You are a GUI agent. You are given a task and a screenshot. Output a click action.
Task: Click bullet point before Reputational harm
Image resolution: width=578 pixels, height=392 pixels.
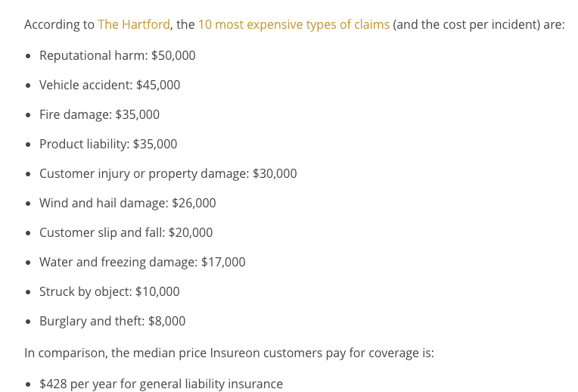[x=29, y=56]
